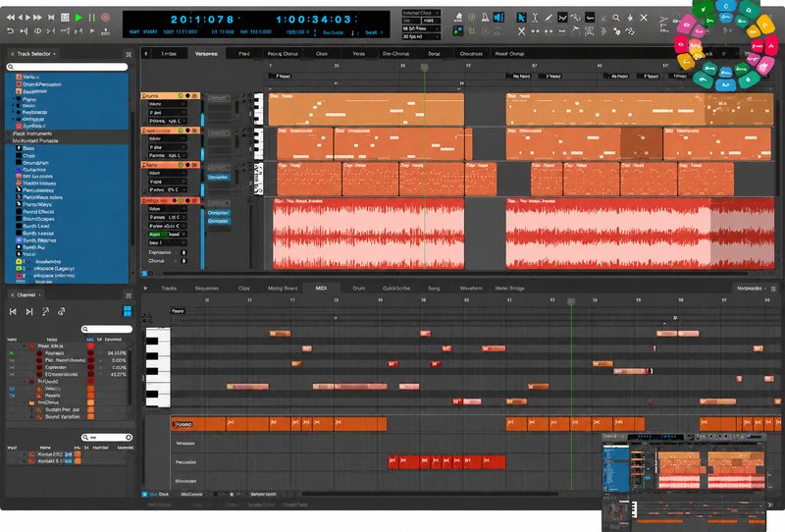Click the Track Selector search field
The height and width of the screenshot is (532, 785).
click(67, 67)
